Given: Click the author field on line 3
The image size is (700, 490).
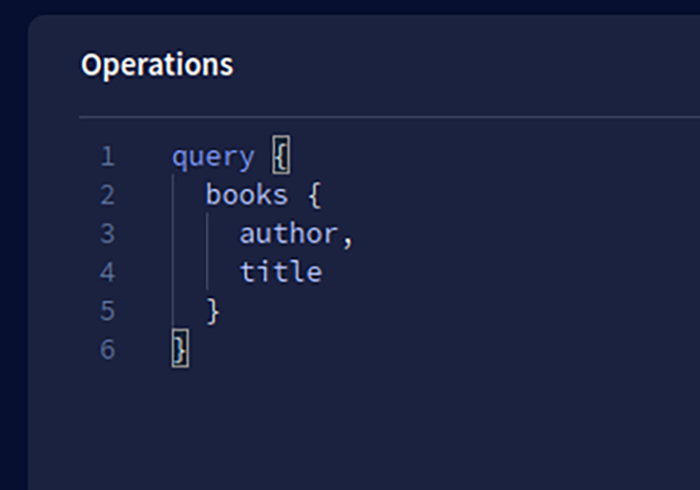Looking at the screenshot, I should click(x=289, y=234).
